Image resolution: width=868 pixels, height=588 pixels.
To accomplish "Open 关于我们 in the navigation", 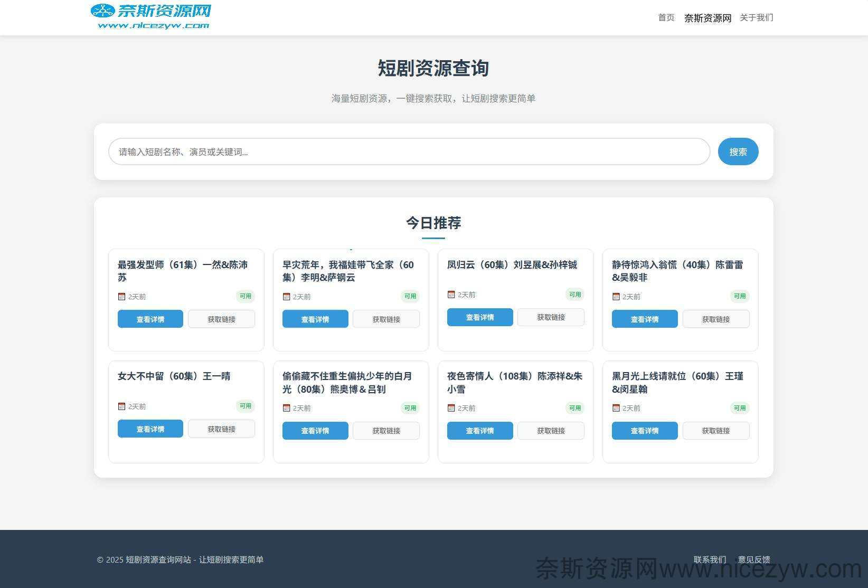I will click(x=756, y=17).
